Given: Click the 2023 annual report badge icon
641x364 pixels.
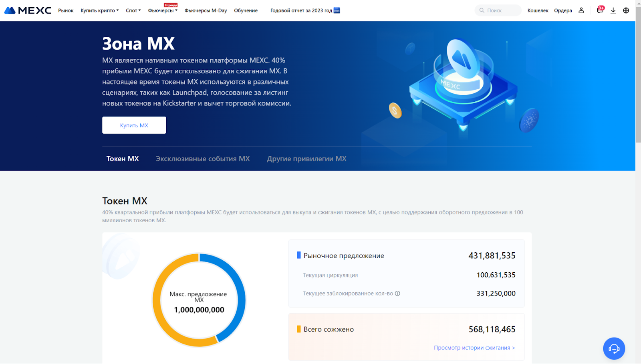Looking at the screenshot, I should point(337,10).
